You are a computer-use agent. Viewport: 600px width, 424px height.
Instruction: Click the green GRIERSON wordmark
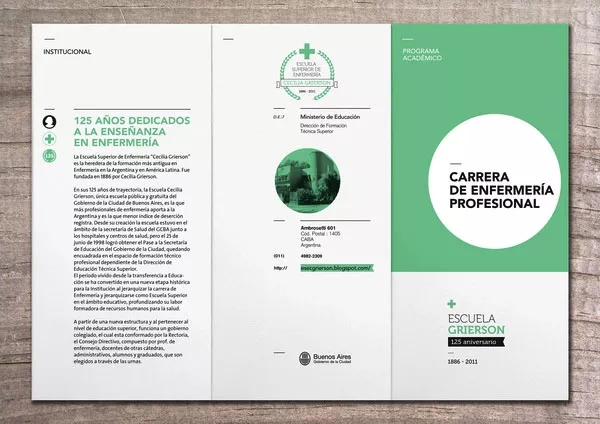click(476, 330)
